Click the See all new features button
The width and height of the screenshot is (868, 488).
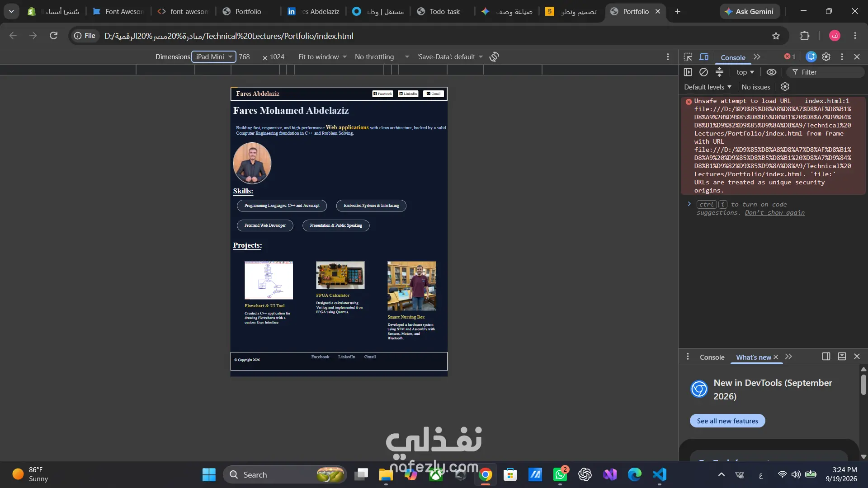click(727, 421)
